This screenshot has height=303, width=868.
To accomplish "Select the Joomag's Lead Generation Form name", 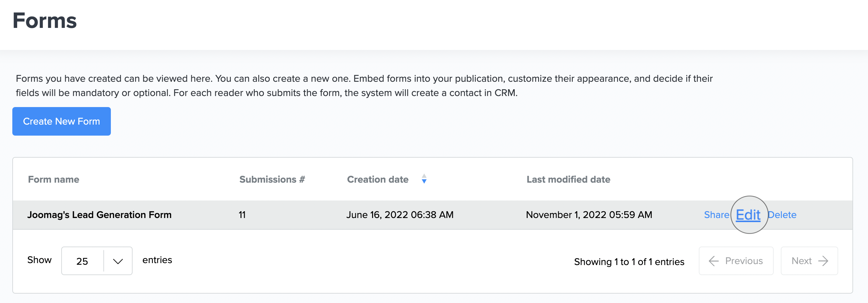I will tap(100, 215).
